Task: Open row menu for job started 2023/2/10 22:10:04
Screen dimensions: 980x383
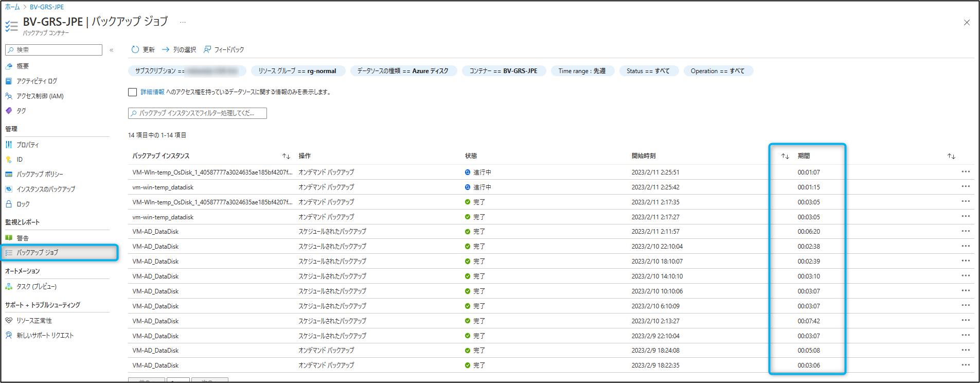Action: coord(966,247)
